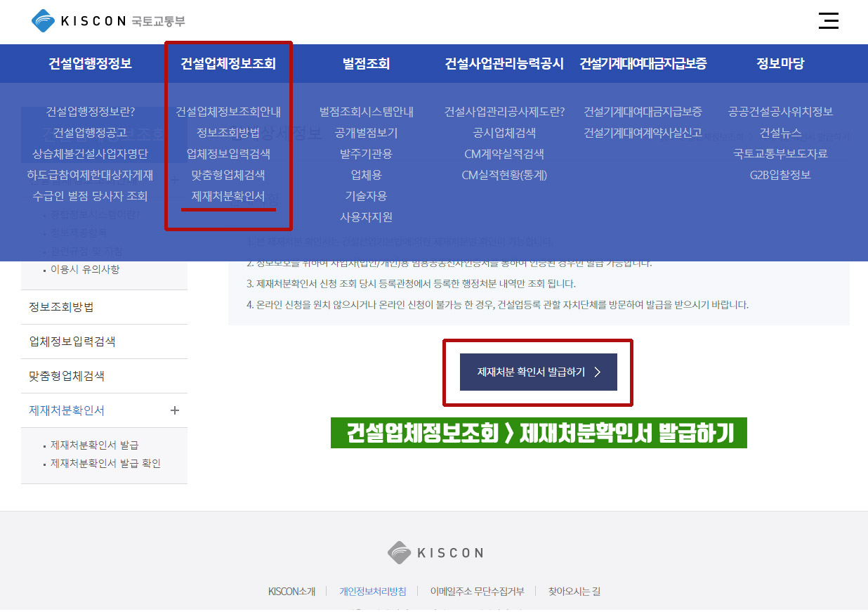Image resolution: width=868 pixels, height=612 pixels.
Task: Select 기술자용 submenu item
Action: (366, 196)
